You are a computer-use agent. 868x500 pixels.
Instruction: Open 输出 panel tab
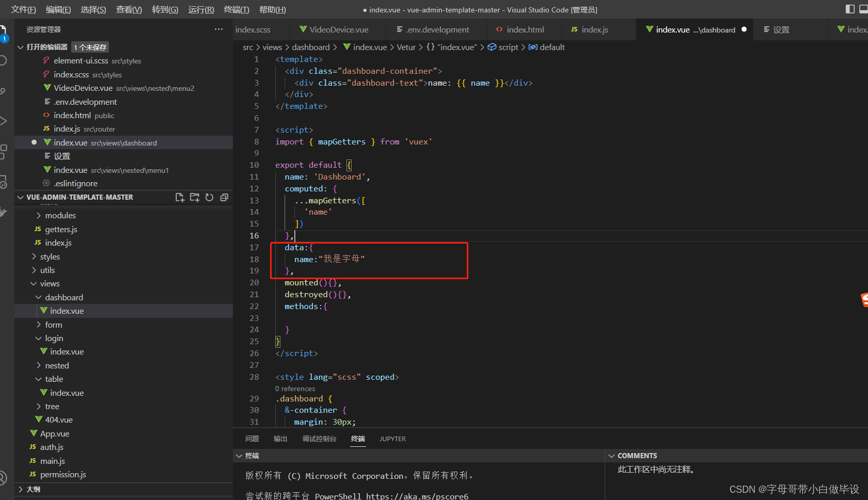(x=280, y=439)
